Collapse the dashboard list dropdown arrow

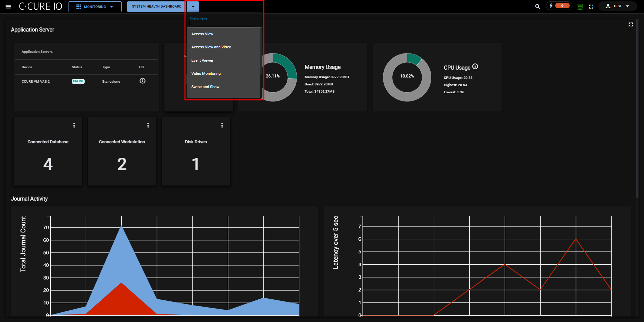[x=193, y=7]
